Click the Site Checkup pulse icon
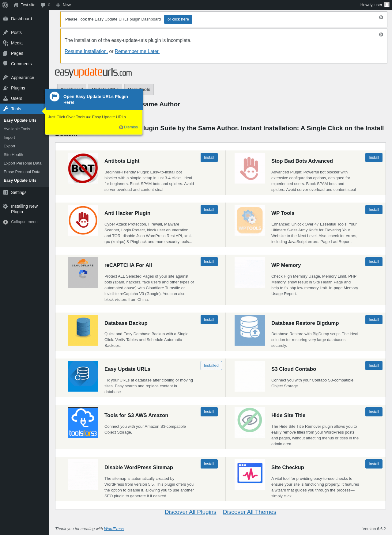This screenshot has height=535, width=392. [250, 475]
